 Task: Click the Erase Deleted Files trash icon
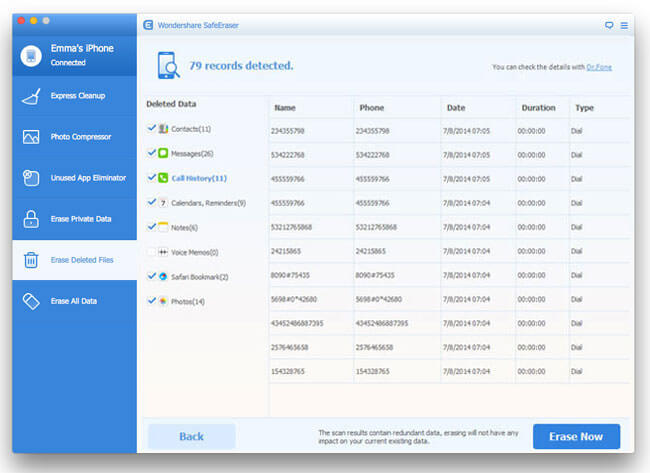(31, 260)
